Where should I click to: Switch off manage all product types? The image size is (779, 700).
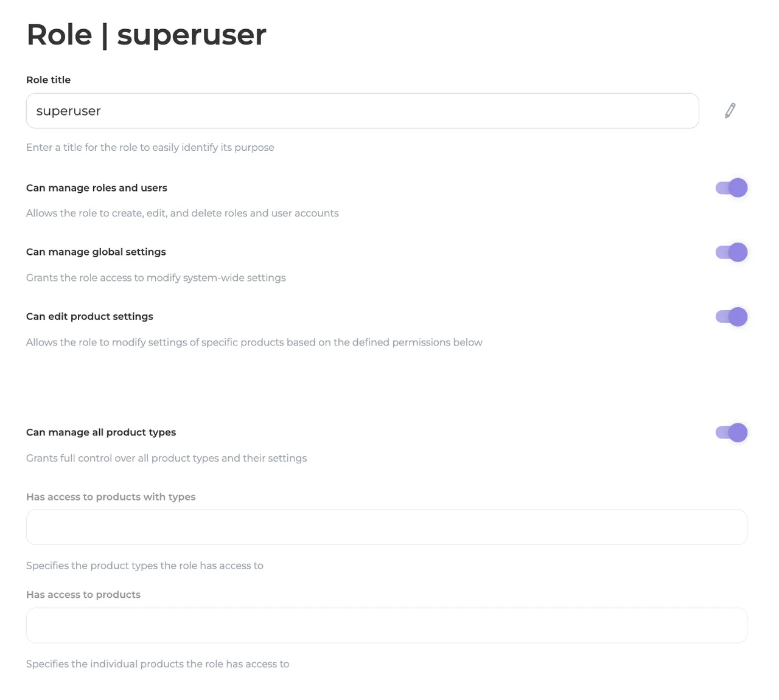click(x=732, y=433)
